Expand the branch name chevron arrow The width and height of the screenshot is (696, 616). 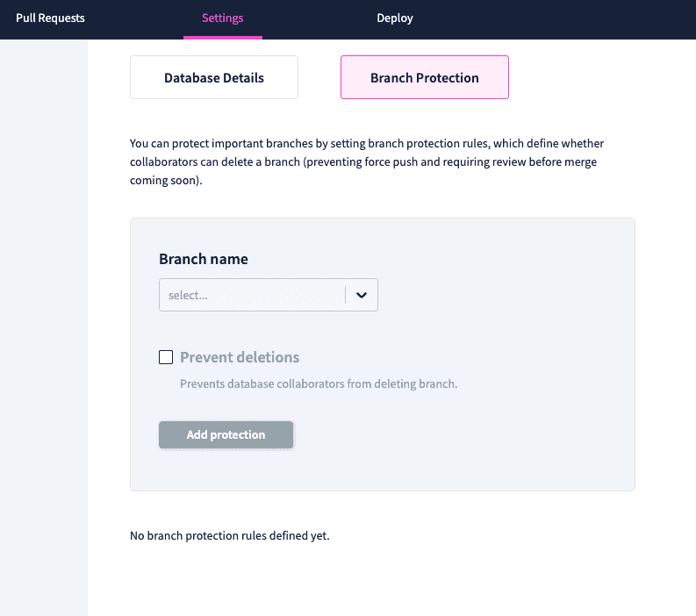(x=362, y=295)
